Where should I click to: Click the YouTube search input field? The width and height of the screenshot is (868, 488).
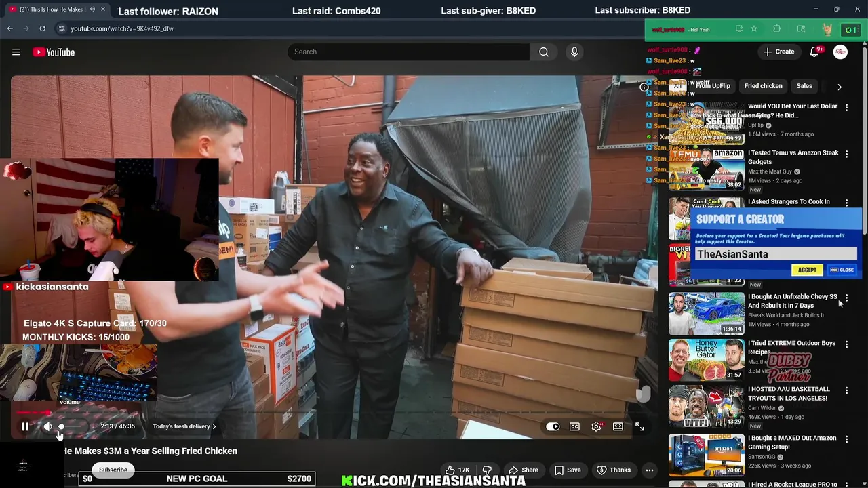[408, 52]
